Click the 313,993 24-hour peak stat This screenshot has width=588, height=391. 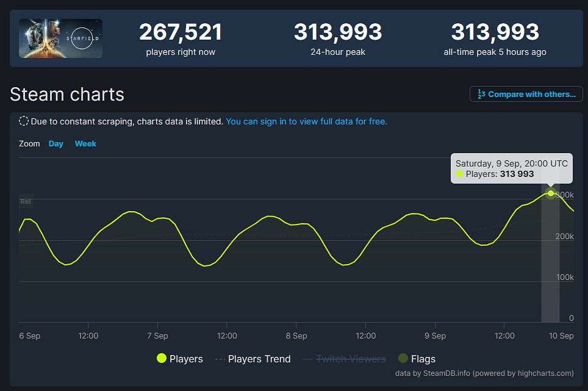(338, 32)
